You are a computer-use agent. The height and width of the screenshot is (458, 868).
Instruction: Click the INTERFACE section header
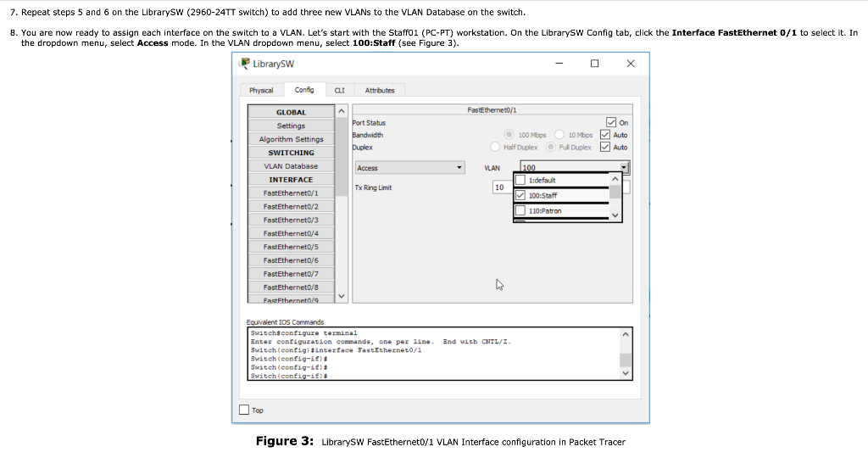click(292, 180)
